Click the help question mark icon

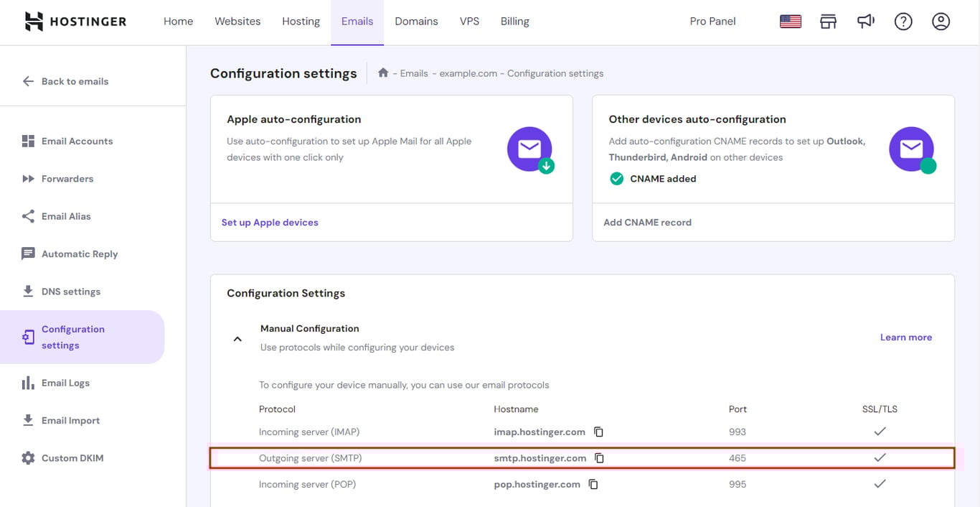point(903,22)
